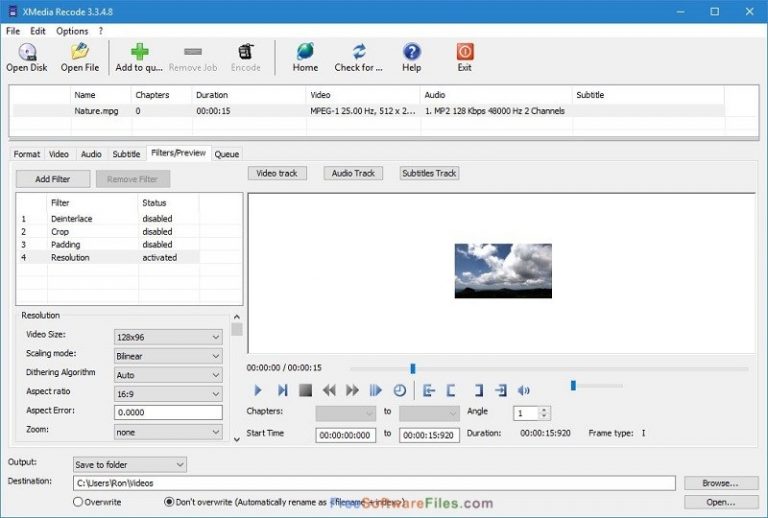The image size is (768, 518).
Task: Switch to the Queue tab
Action: [227, 154]
